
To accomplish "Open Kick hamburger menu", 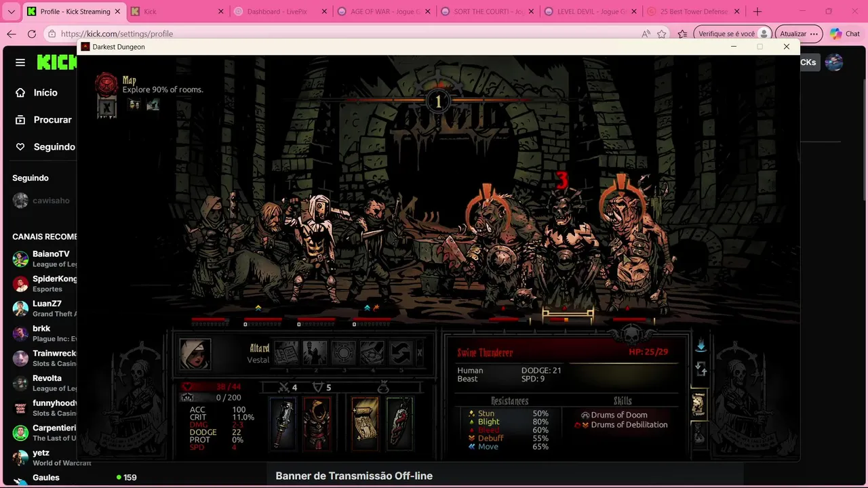I will point(20,62).
